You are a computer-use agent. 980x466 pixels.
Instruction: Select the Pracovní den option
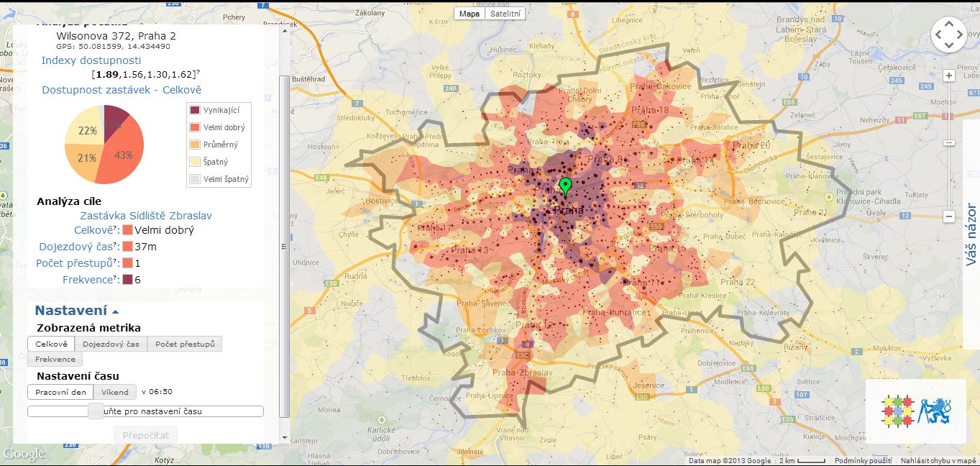tap(60, 392)
